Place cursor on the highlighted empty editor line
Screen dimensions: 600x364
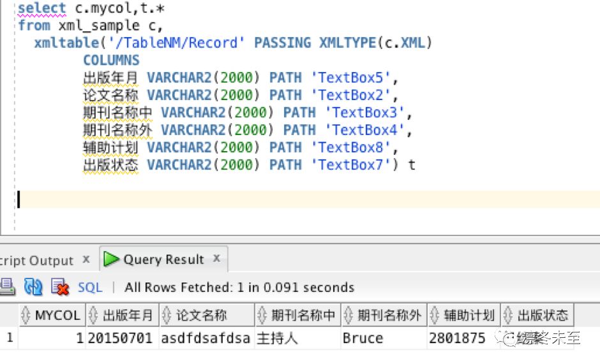[x=308, y=199]
